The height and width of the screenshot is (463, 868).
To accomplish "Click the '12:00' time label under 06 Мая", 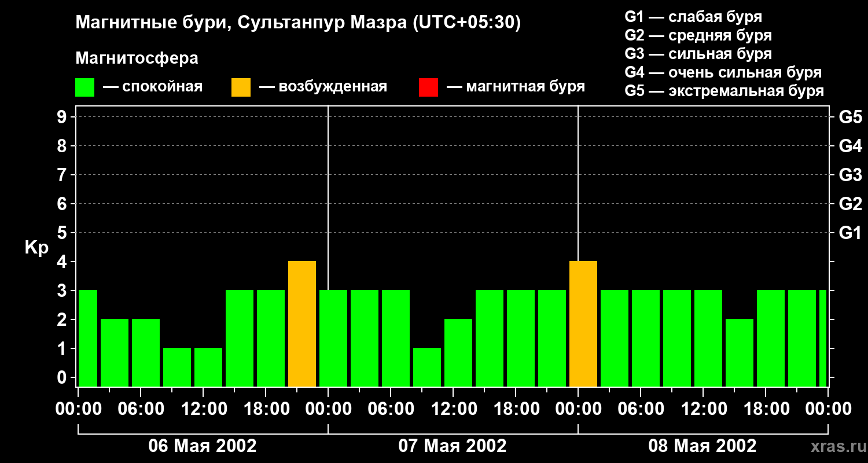I will 203,409.
